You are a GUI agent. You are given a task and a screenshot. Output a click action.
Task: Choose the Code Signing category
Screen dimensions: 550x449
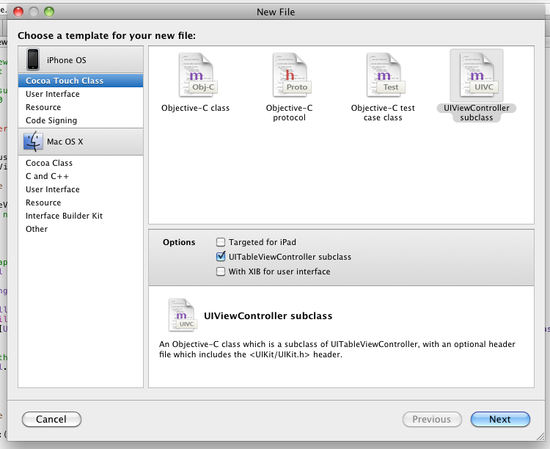click(x=81, y=120)
